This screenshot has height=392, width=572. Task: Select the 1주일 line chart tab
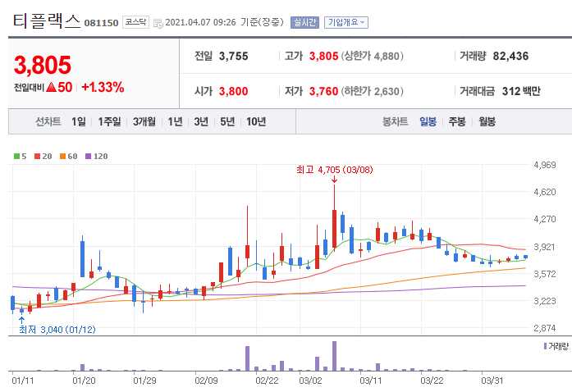(109, 121)
